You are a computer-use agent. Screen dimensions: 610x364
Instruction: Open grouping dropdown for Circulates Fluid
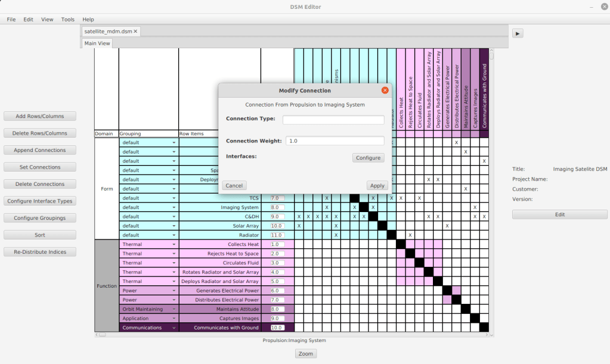click(148, 263)
